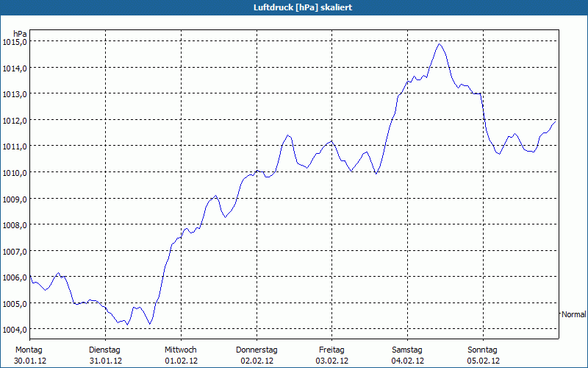The height and width of the screenshot is (368, 588).
Task: Click the date 02.02.12
Action: coord(257,361)
